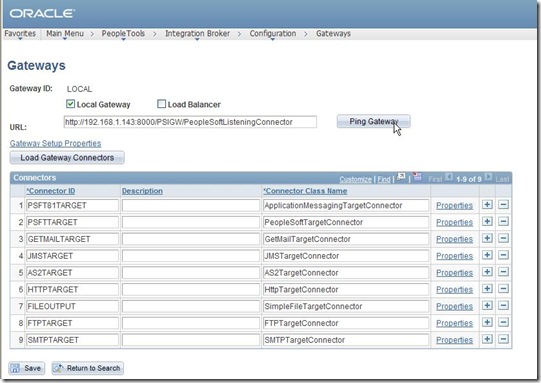Viewport: 541px width, 383px height.
Task: Click the PeopleSoftTargetConnector class name field
Action: (346, 222)
